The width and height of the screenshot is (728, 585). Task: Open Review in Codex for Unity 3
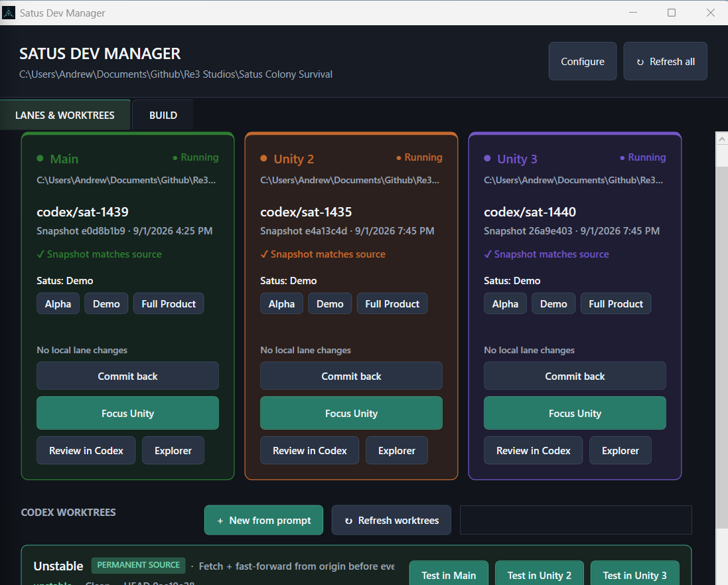point(533,450)
